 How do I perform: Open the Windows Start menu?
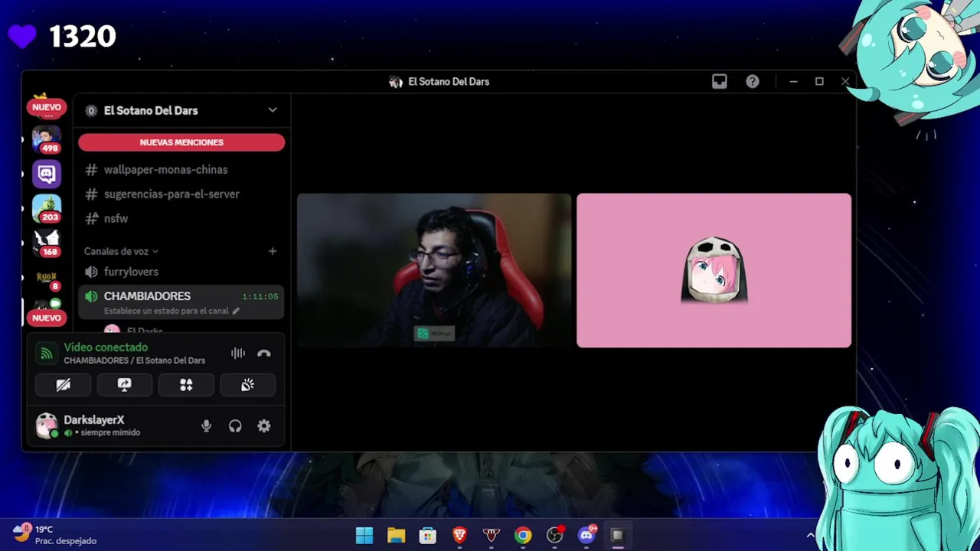point(364,536)
